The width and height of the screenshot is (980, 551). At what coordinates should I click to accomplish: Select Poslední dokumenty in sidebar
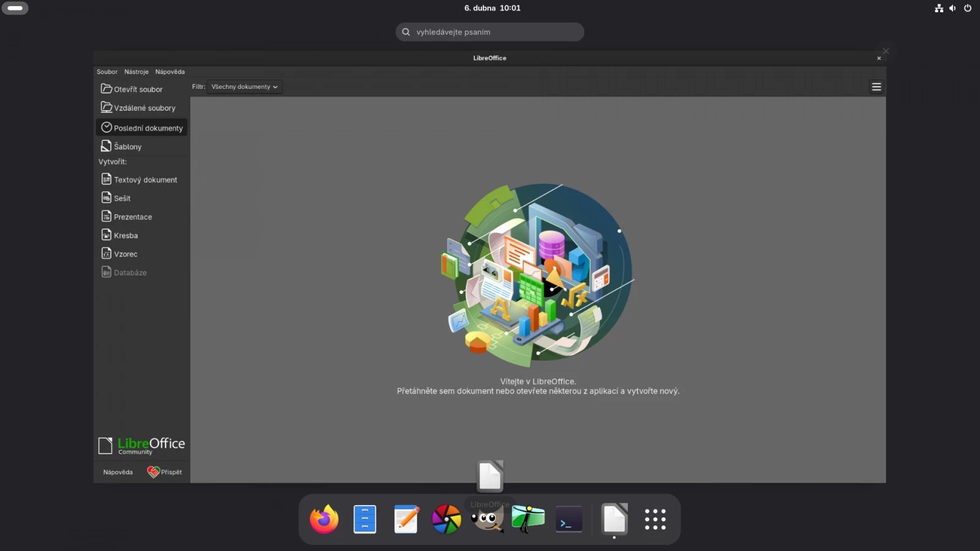click(141, 128)
